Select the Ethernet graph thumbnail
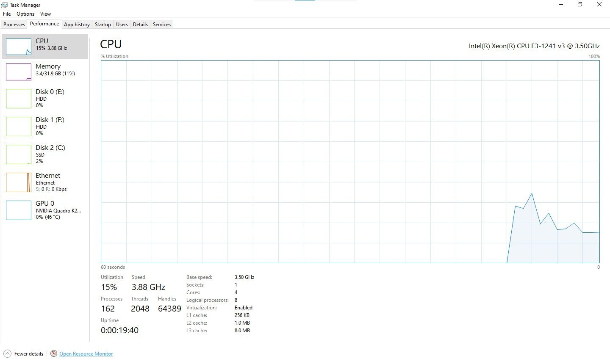Viewport: 610px width, 364px height. [x=19, y=182]
